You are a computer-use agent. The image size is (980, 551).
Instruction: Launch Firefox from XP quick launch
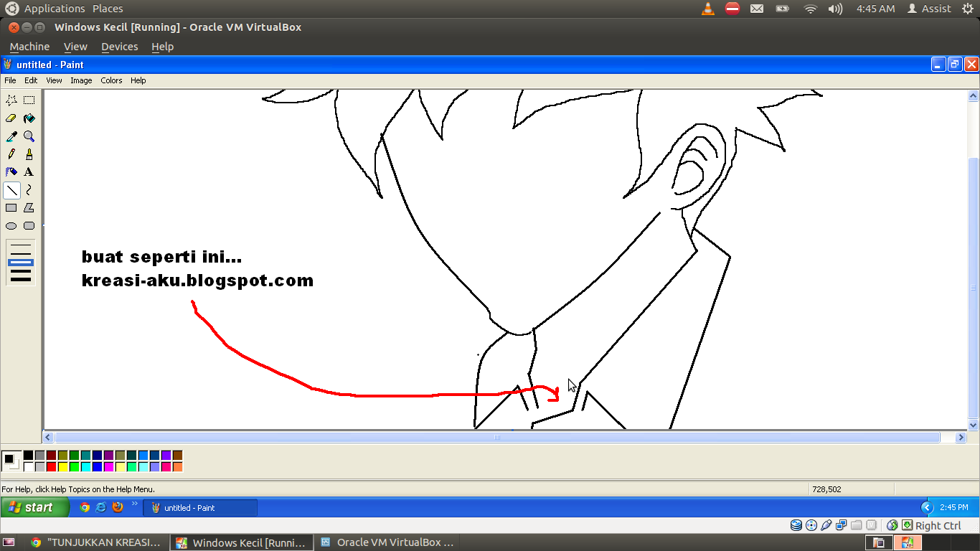(118, 507)
